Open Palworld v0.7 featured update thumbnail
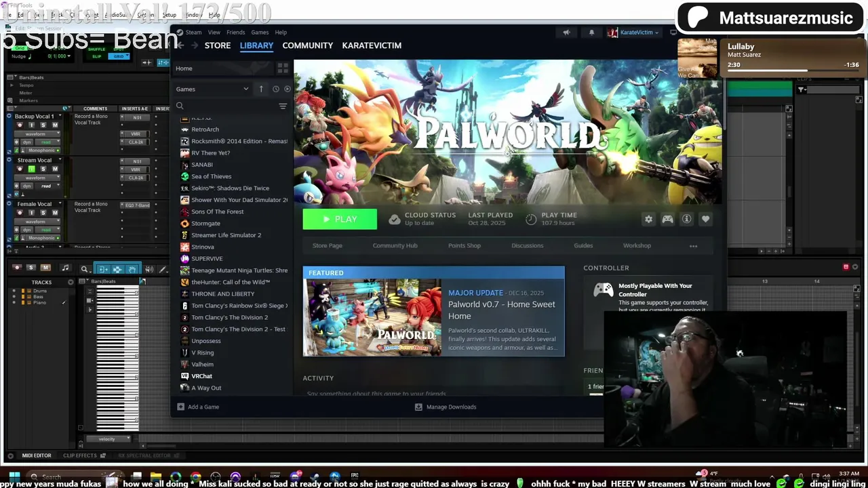This screenshot has width=868, height=488. point(372,317)
